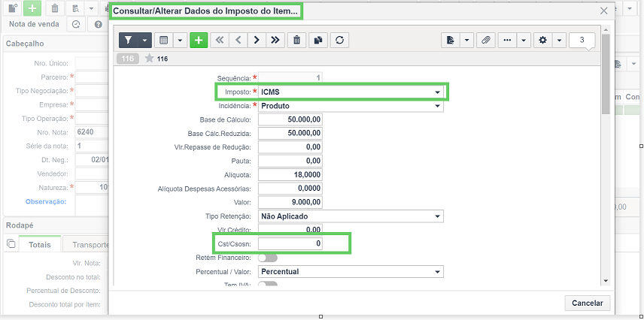Open the Imposto ICMS dropdown
Screen dimensions: 644x320
[x=351, y=92]
